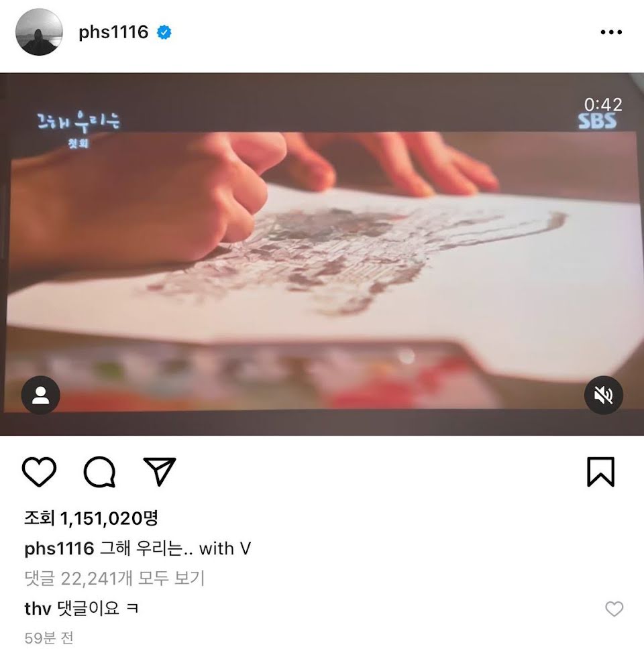
Task: Tap the post timestamp 59분 전
Action: pos(49,638)
